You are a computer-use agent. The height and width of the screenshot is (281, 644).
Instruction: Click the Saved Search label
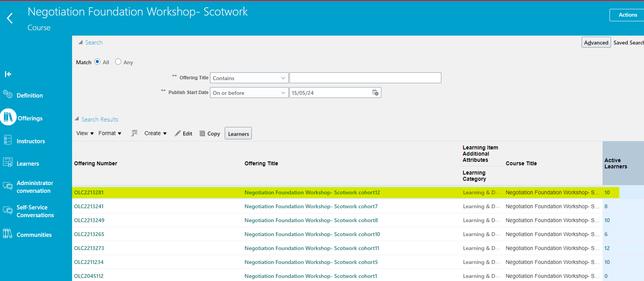tap(629, 43)
